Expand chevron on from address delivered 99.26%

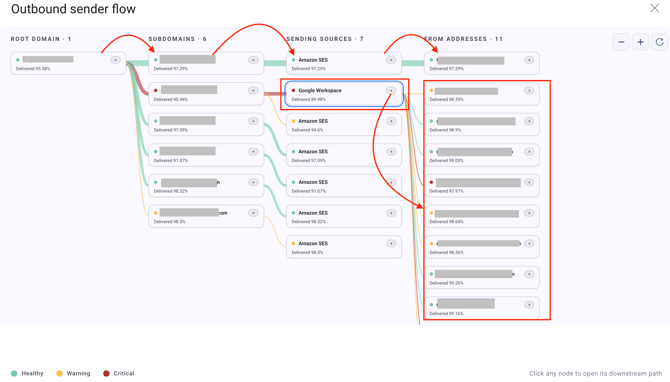(x=529, y=274)
